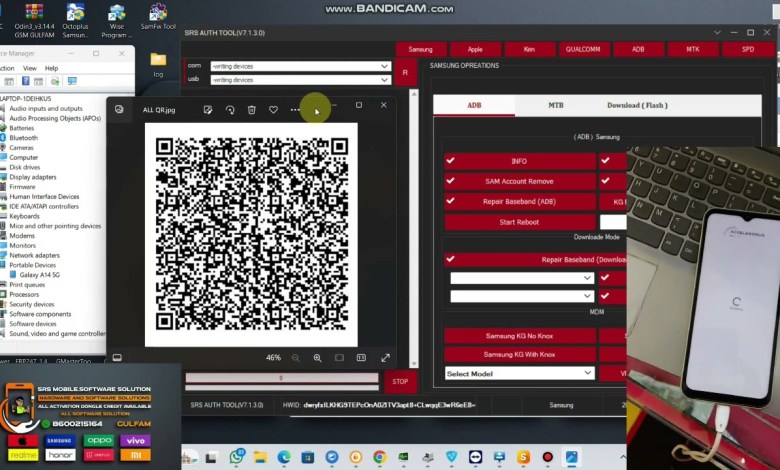The height and width of the screenshot is (470, 780).
Task: Toggle checkbox right of INFO row
Action: [605, 161]
